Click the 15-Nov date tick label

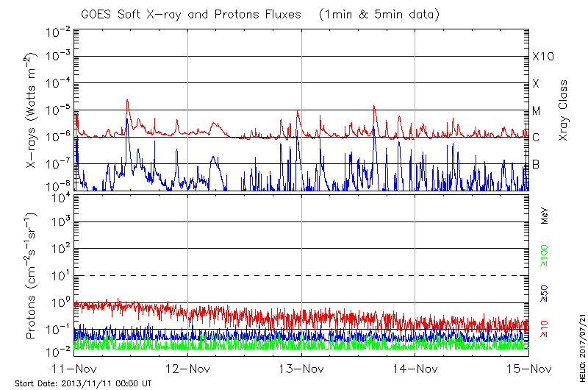[528, 368]
